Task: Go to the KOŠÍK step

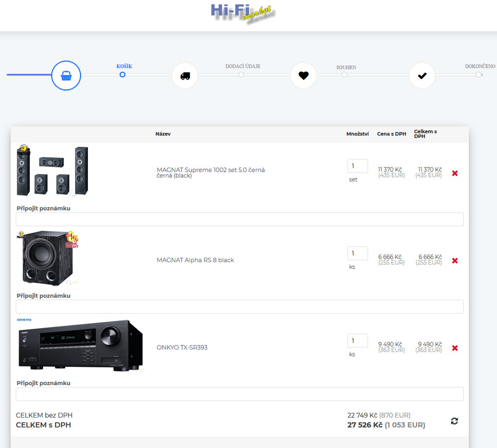Action: 124,66
